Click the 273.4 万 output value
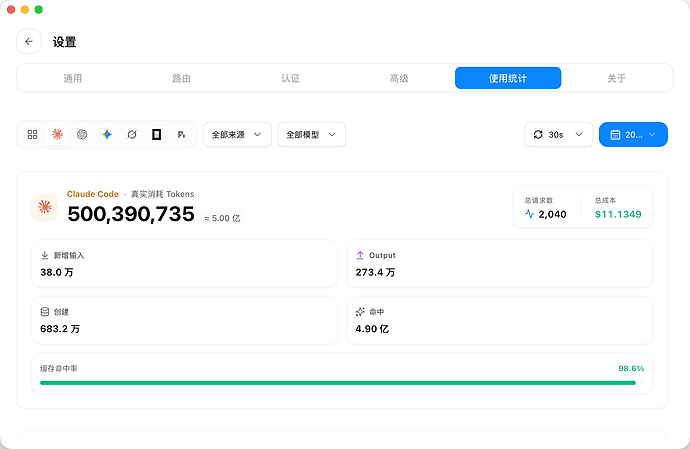Screen dimensions: 690x449 tap(375, 272)
